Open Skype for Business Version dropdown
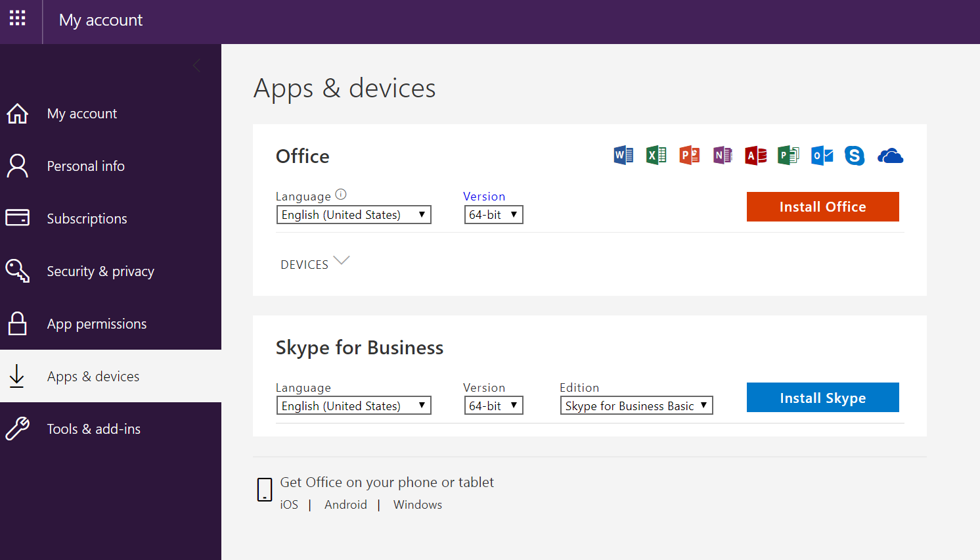 (494, 406)
